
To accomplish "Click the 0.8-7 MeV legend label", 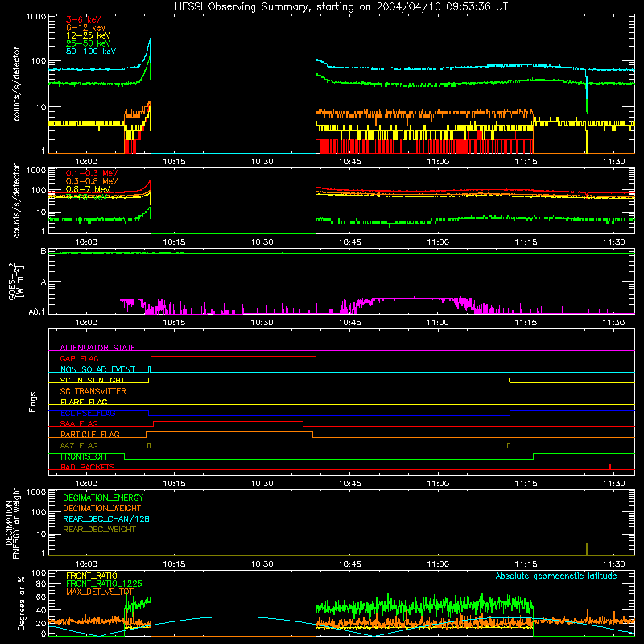I will 89,189.
